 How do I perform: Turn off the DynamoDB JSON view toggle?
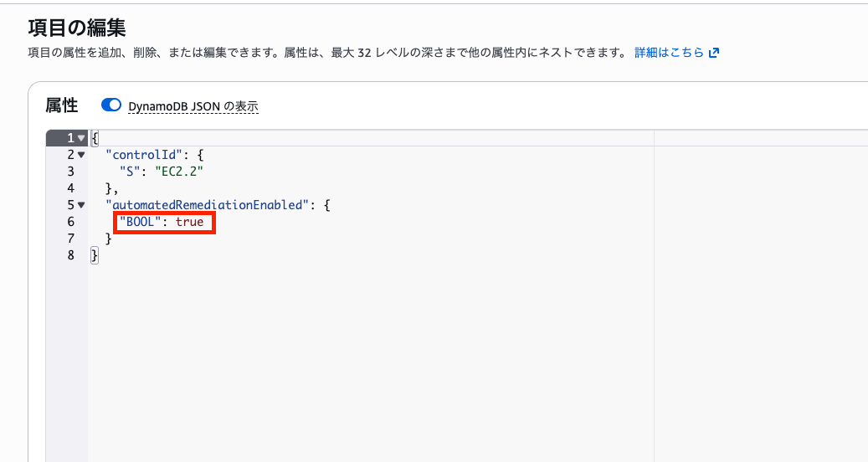(x=111, y=105)
